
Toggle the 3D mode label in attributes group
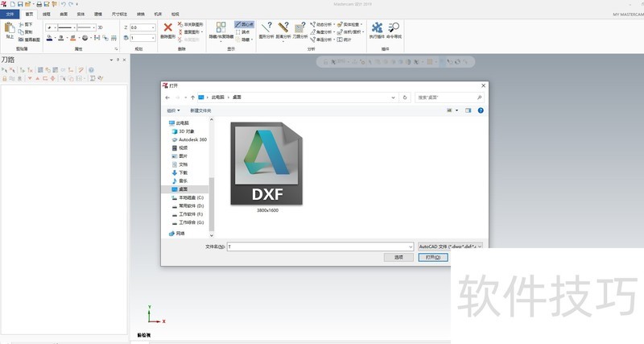coord(100,27)
